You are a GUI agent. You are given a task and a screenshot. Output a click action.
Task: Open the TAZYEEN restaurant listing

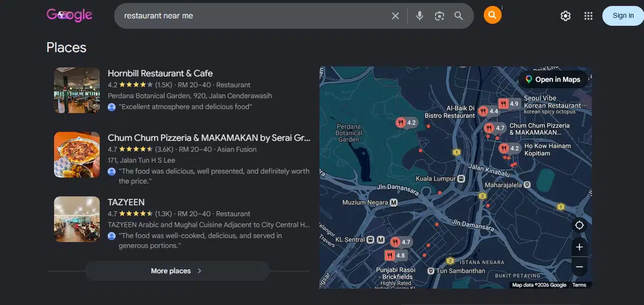126,202
